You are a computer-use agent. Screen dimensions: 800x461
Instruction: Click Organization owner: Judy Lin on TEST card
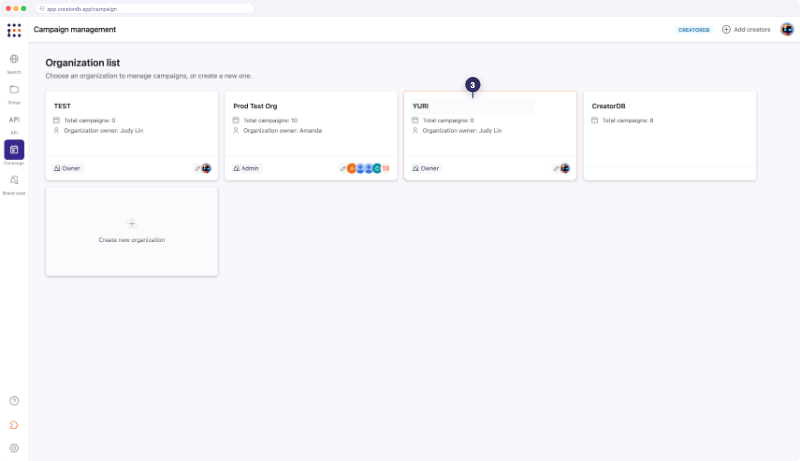click(104, 131)
